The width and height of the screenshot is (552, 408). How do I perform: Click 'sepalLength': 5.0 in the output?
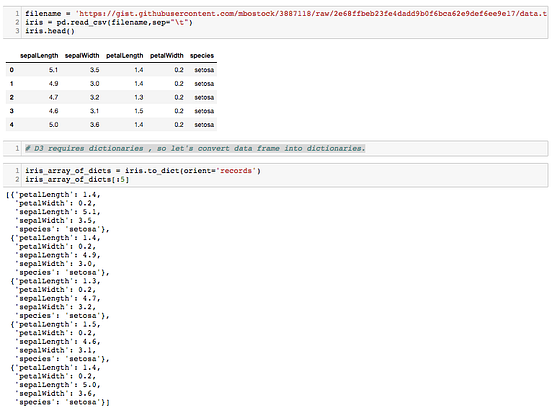tap(58, 385)
